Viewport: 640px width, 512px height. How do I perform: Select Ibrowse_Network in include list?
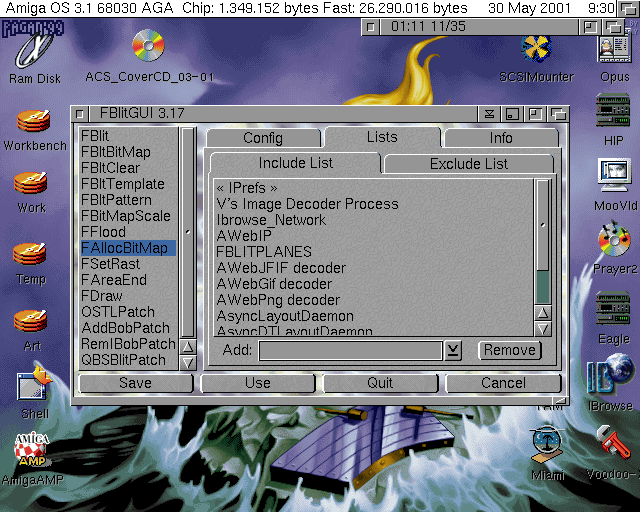[x=373, y=220]
